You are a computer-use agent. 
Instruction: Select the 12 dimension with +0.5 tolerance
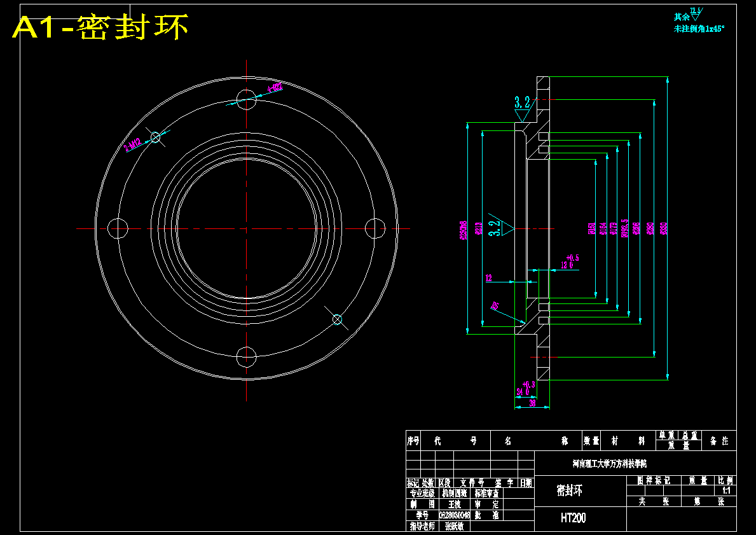pos(570,261)
